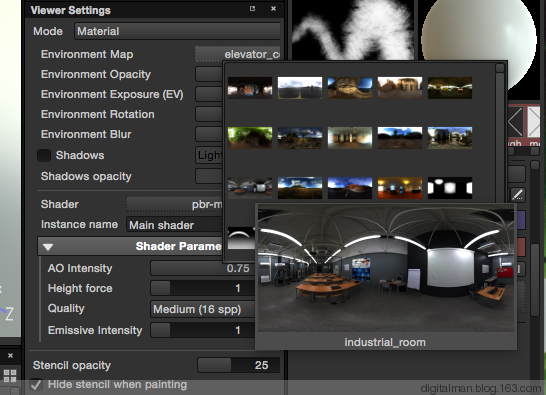Screen dimensions: 546x395
Task: Select the sandy building environment thumbnail in top row
Action: 400,88
